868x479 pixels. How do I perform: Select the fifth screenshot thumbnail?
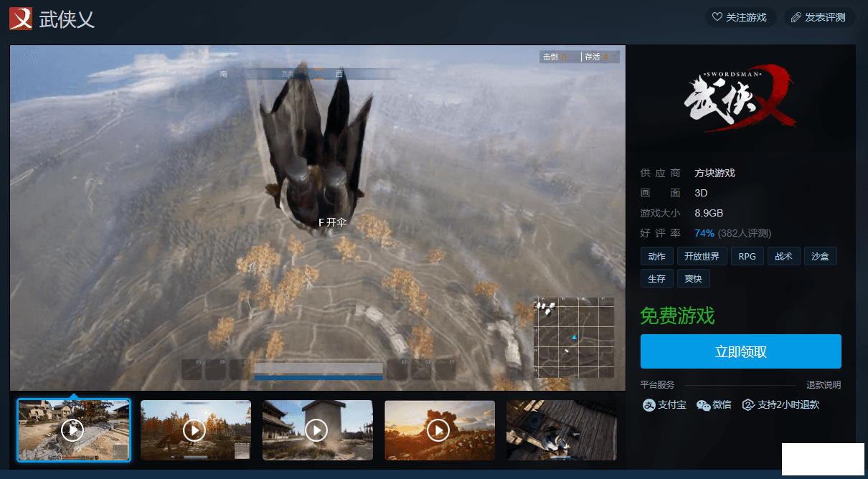coord(561,430)
